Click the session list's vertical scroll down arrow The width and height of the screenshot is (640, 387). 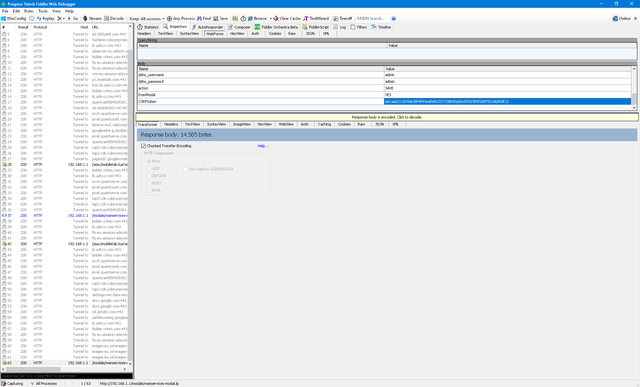coord(130,363)
